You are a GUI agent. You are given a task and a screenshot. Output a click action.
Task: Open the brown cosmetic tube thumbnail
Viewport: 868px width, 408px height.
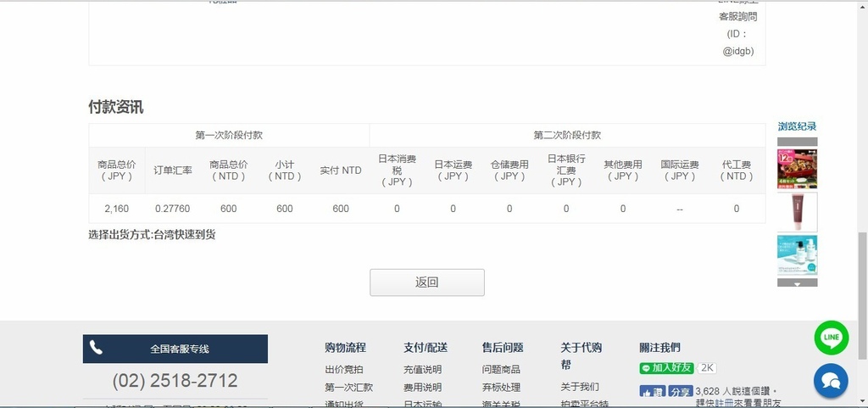point(797,212)
